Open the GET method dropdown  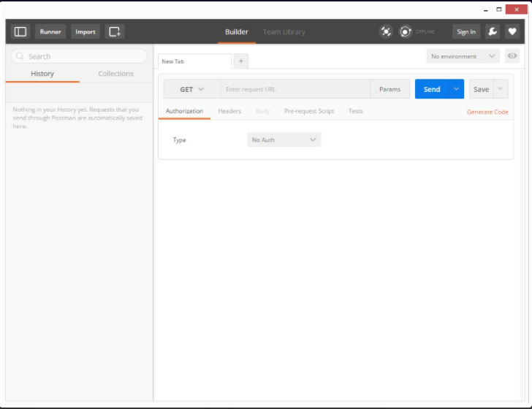click(x=191, y=89)
